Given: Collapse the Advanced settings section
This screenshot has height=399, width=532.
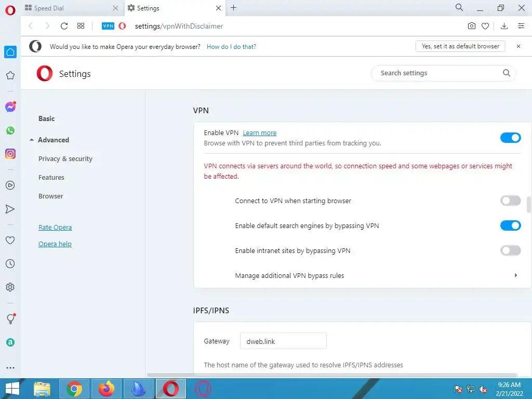Looking at the screenshot, I should pyautogui.click(x=32, y=140).
